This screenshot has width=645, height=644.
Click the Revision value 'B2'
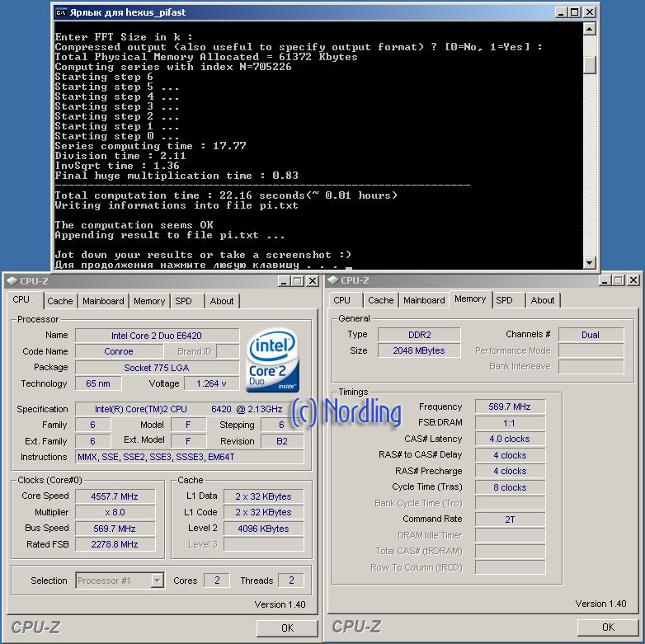tap(282, 441)
